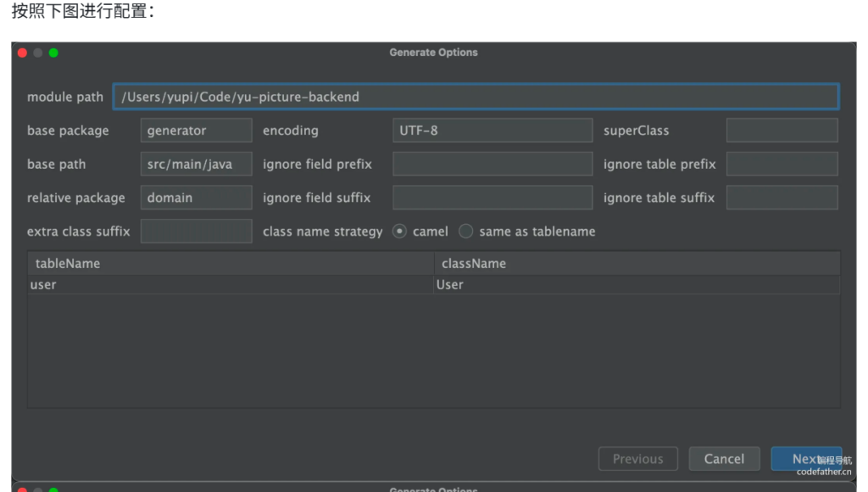Click the extra class suffix field
868x492 pixels.
click(x=196, y=232)
